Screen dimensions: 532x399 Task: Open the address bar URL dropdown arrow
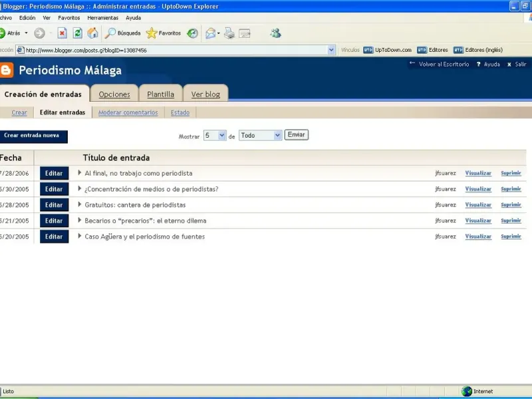(331, 50)
